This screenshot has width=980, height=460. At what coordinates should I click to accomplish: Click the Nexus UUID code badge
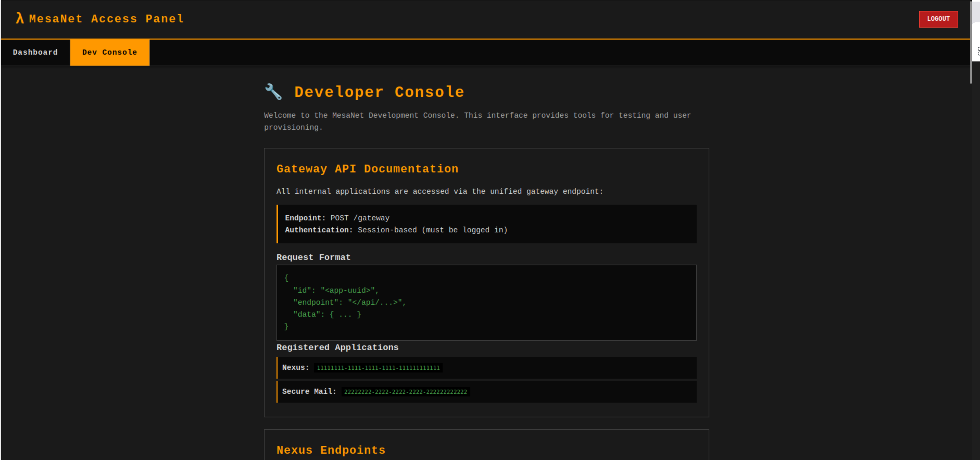click(x=378, y=368)
